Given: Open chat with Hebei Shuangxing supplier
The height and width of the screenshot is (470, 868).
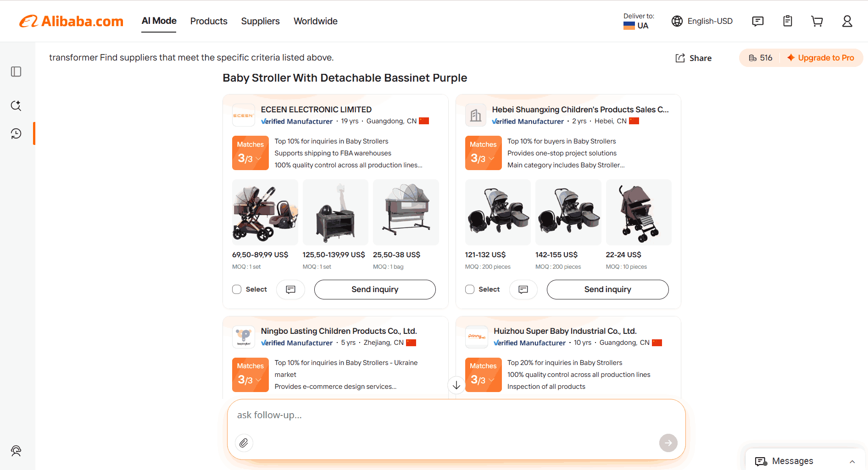Looking at the screenshot, I should 523,289.
